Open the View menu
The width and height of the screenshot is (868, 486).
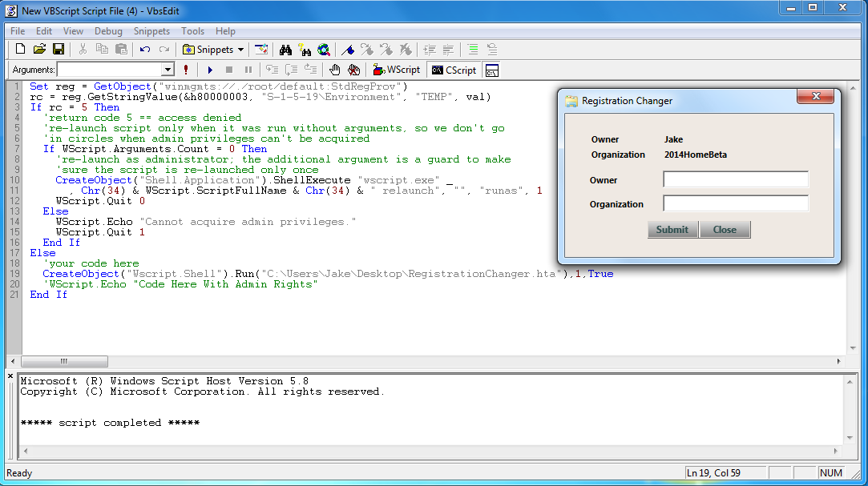coord(73,31)
